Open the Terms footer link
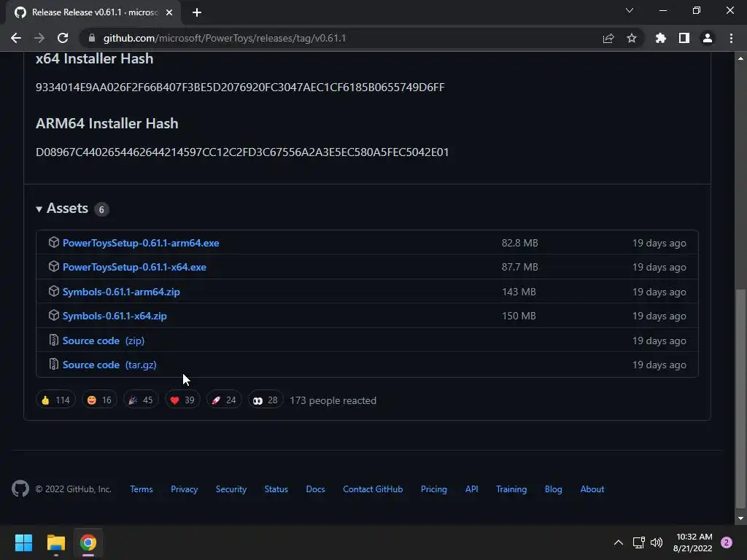Image resolution: width=747 pixels, height=560 pixels. tap(142, 489)
